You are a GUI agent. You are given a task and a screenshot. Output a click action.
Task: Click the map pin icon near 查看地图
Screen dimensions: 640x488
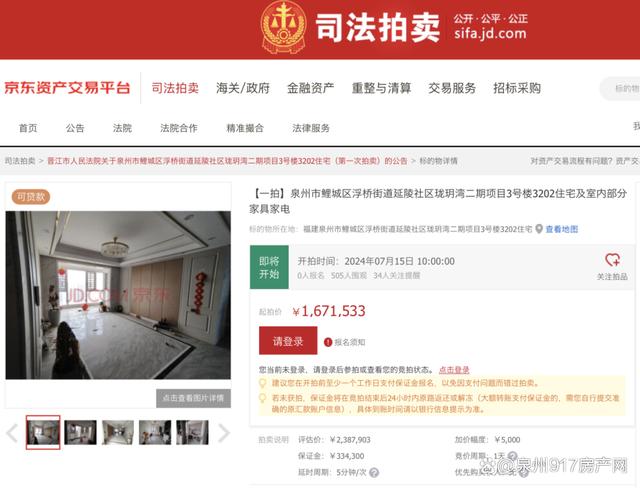[x=539, y=229]
